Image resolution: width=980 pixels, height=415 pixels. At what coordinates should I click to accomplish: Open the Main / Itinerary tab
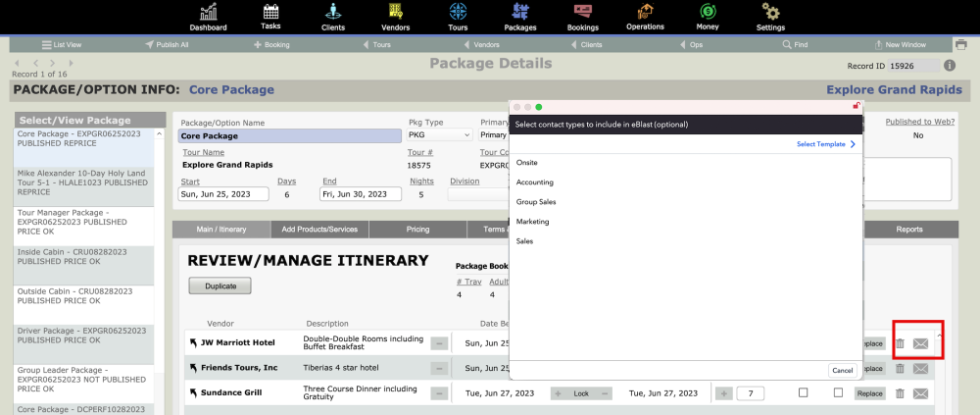click(x=221, y=230)
